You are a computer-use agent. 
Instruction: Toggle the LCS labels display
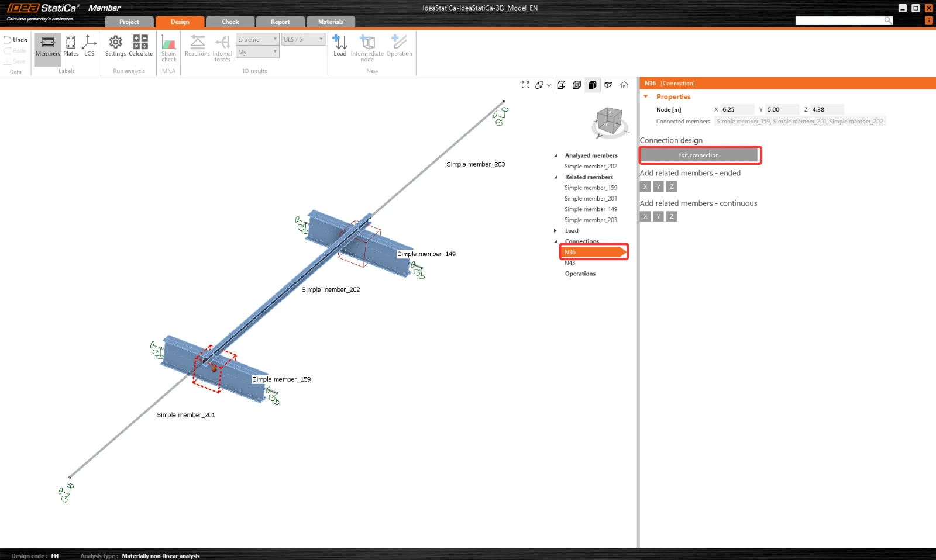coord(89,46)
